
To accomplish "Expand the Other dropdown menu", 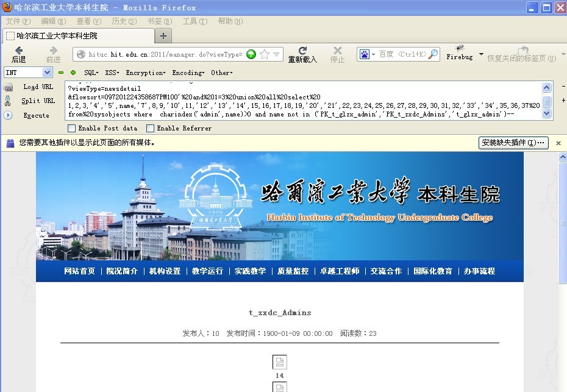I will coord(222,73).
